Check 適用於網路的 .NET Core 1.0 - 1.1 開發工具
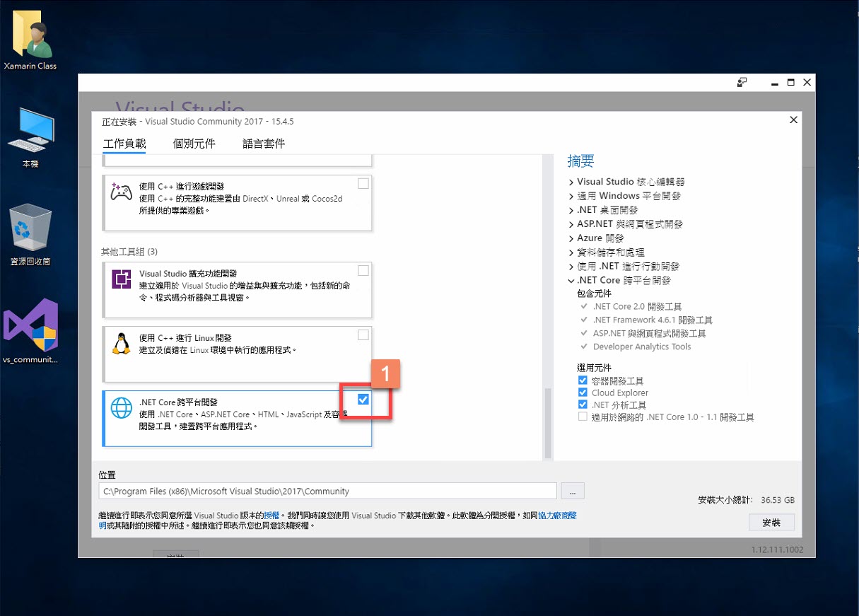The width and height of the screenshot is (859, 616). (583, 417)
